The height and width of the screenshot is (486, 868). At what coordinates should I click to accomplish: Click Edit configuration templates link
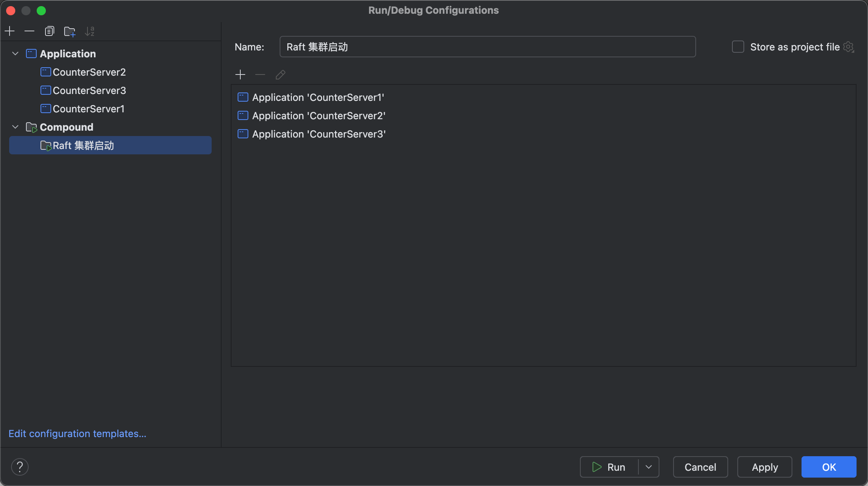tap(78, 434)
